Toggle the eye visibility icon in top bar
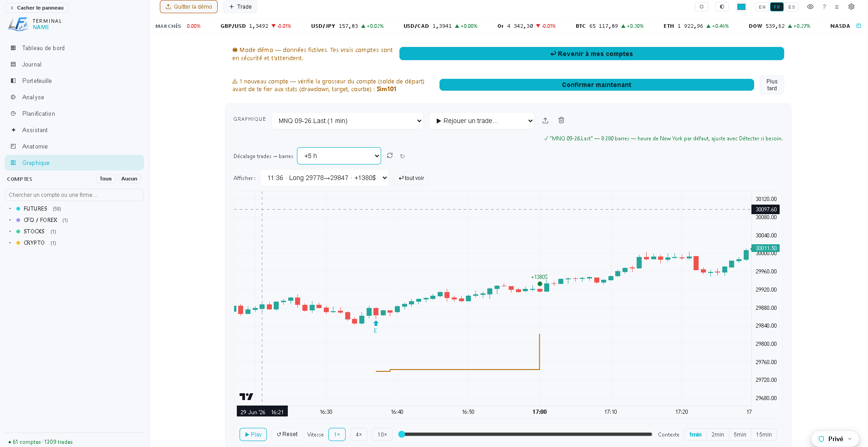This screenshot has width=868, height=447. [x=811, y=7]
